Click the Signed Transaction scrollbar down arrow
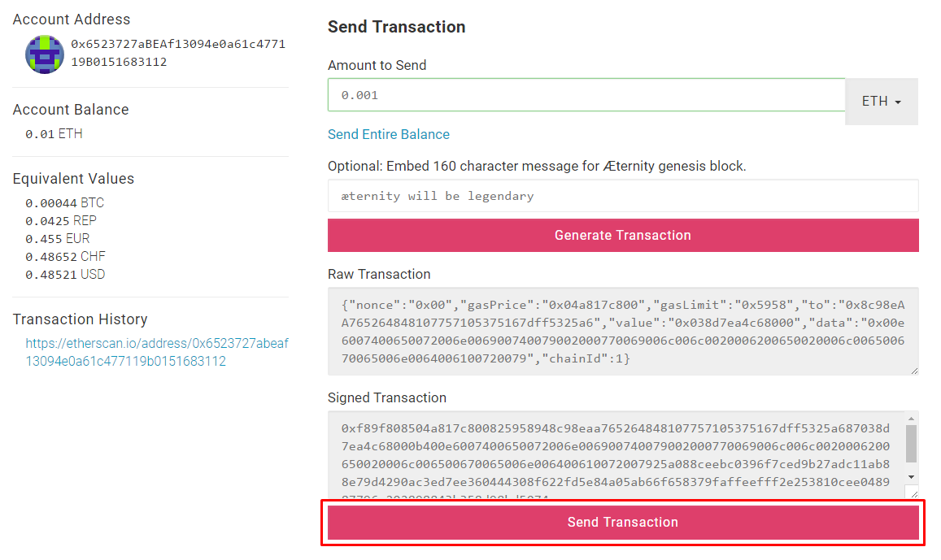Viewport: 941px width, 560px height. click(912, 476)
